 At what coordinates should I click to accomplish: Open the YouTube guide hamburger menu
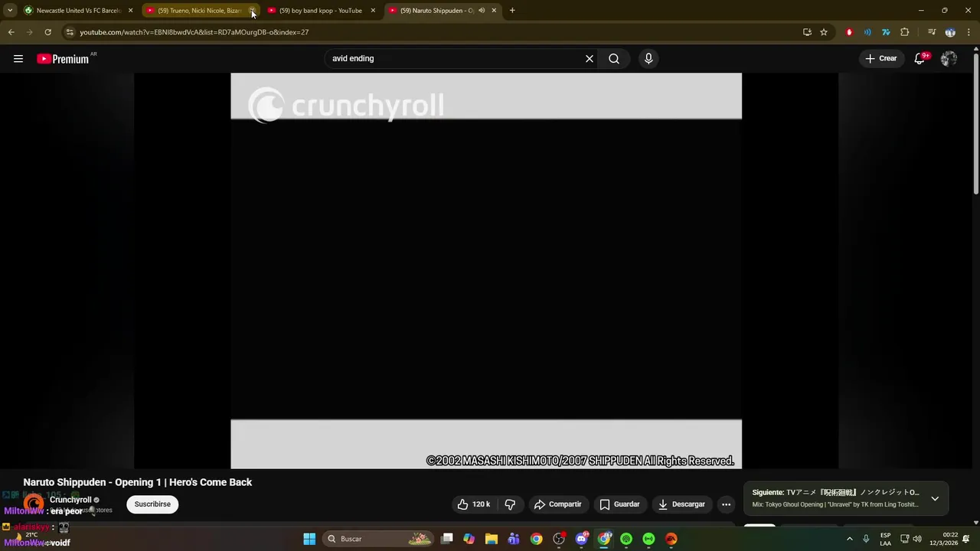(18, 58)
